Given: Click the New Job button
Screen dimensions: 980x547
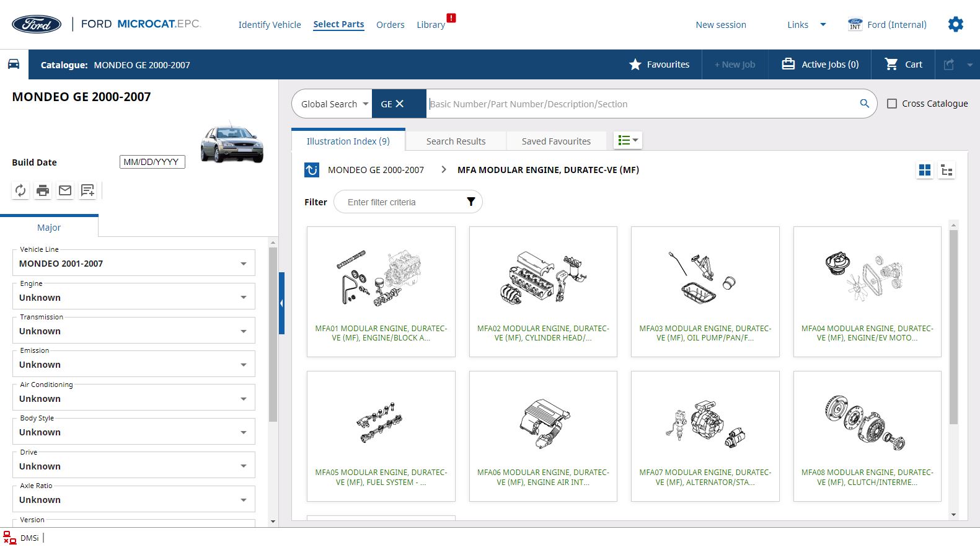Looking at the screenshot, I should pyautogui.click(x=735, y=64).
